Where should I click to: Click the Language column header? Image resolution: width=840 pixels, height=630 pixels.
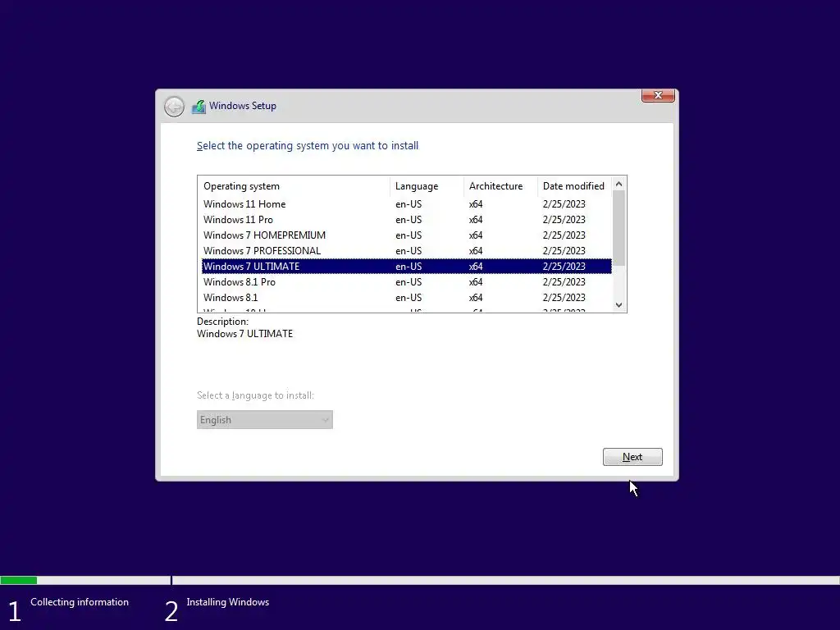pyautogui.click(x=427, y=186)
